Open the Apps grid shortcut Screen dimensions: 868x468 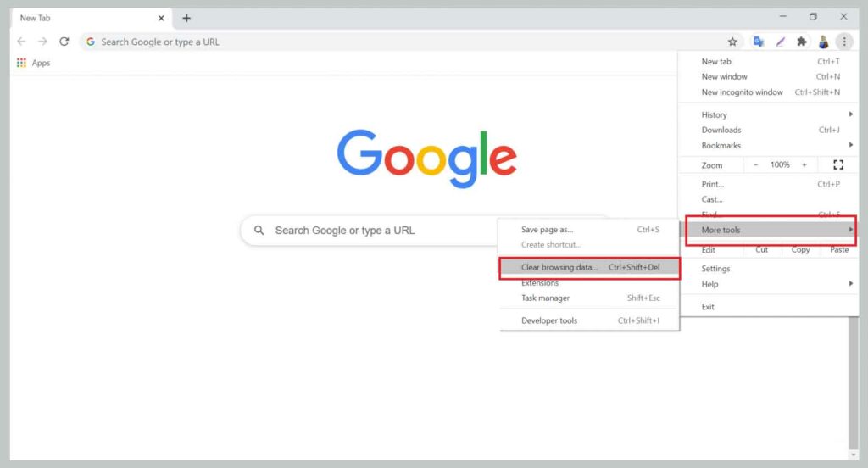coord(34,63)
